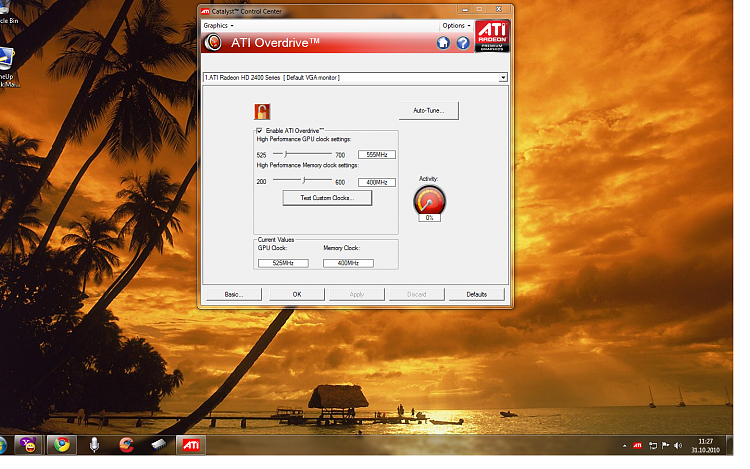
Task: Open Google Chrome from the taskbar
Action: 61,445
